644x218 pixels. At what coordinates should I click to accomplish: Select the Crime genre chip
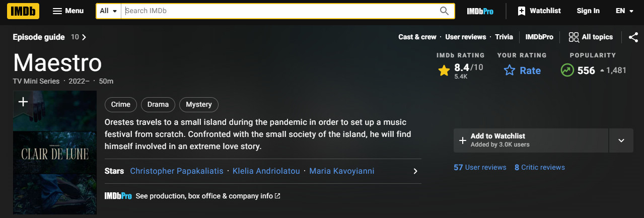121,105
